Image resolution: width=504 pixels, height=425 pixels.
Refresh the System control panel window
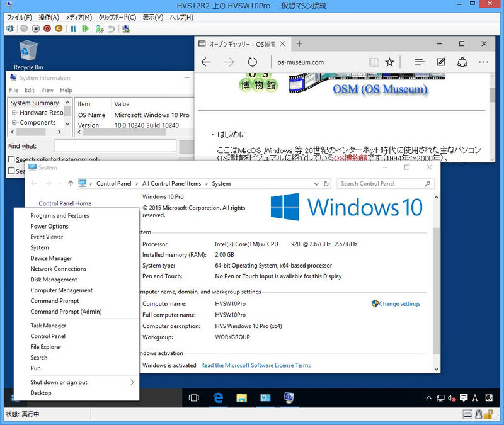point(326,184)
